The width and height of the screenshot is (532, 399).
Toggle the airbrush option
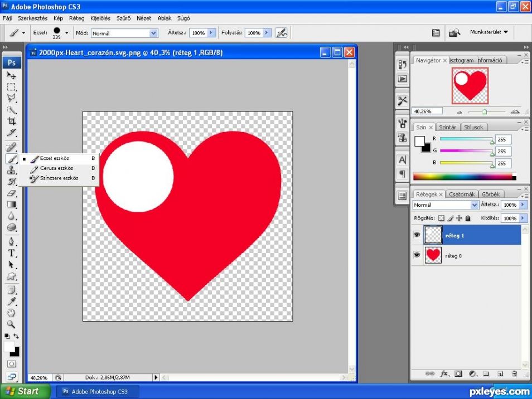point(281,33)
